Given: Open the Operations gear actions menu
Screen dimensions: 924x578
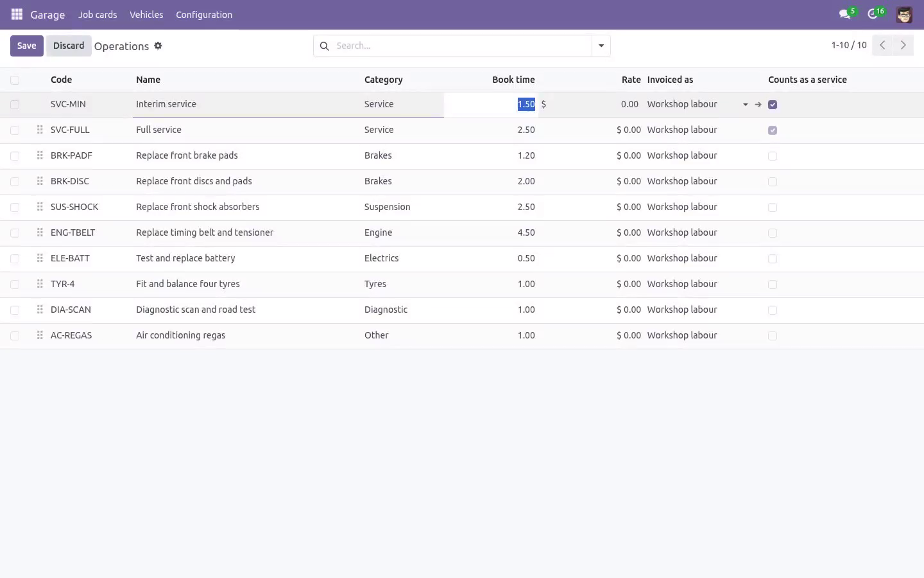Looking at the screenshot, I should click(x=158, y=46).
